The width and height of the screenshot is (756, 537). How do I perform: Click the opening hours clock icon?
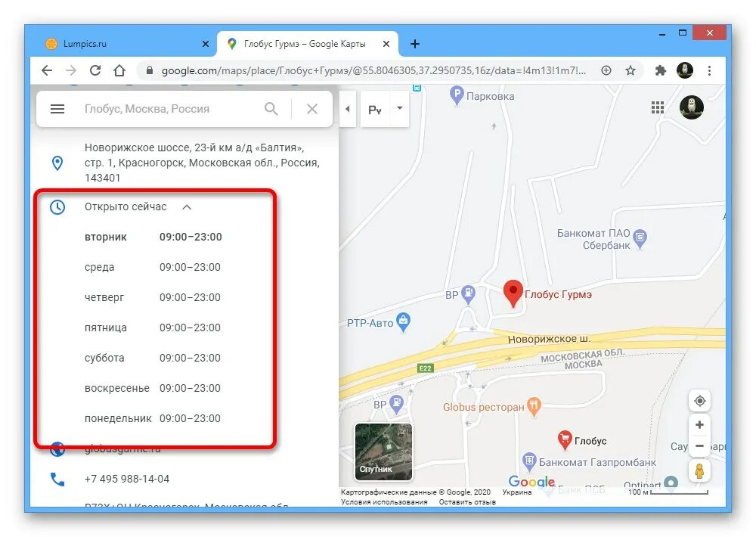pyautogui.click(x=57, y=207)
